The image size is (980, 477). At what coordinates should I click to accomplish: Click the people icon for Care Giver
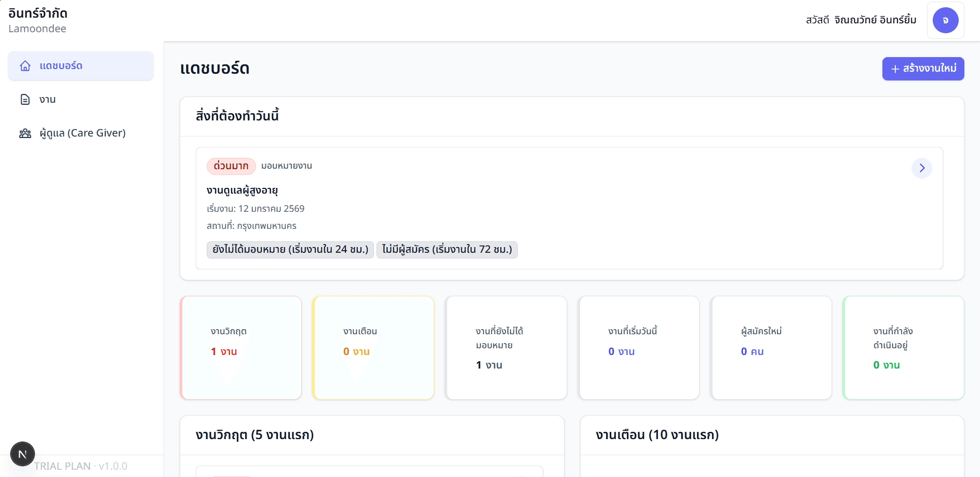(x=25, y=133)
